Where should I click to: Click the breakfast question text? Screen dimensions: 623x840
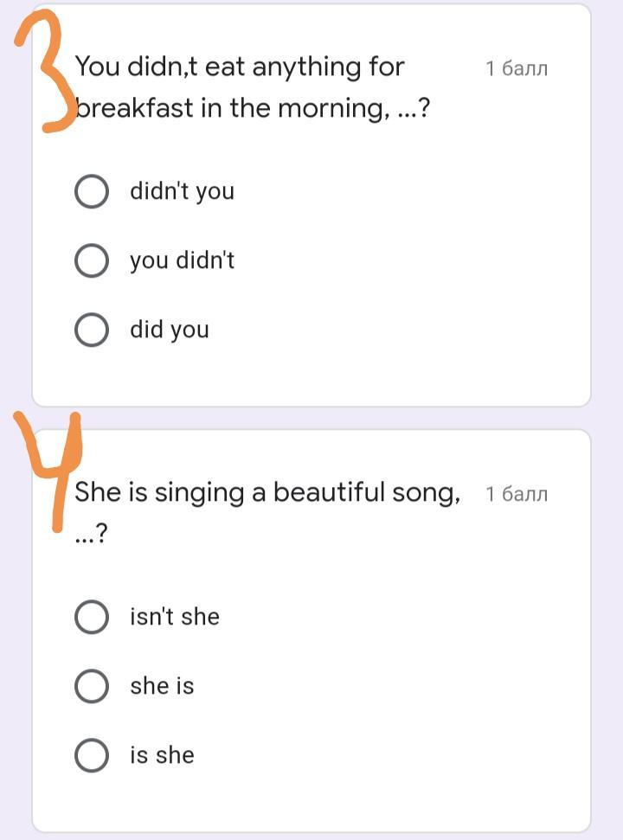tap(253, 88)
